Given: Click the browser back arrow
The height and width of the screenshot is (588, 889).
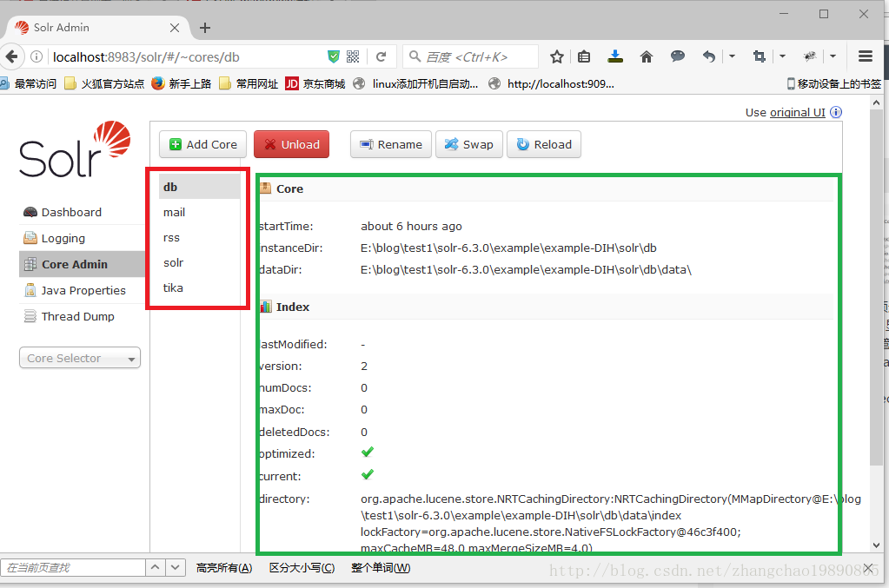Looking at the screenshot, I should click(11, 56).
